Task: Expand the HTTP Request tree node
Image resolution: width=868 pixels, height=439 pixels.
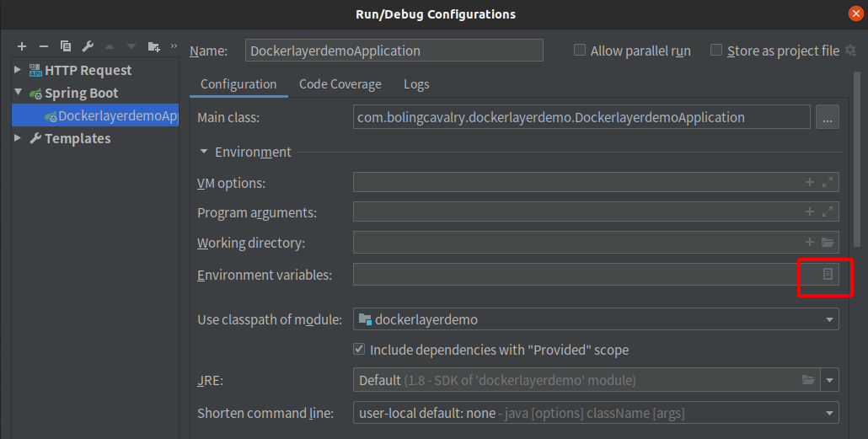Action: point(18,70)
